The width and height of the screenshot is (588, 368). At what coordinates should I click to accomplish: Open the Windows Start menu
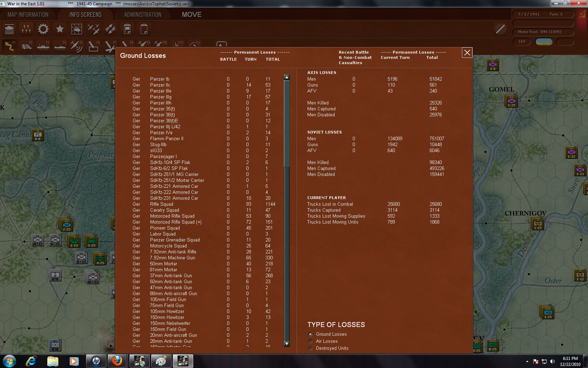coord(9,361)
